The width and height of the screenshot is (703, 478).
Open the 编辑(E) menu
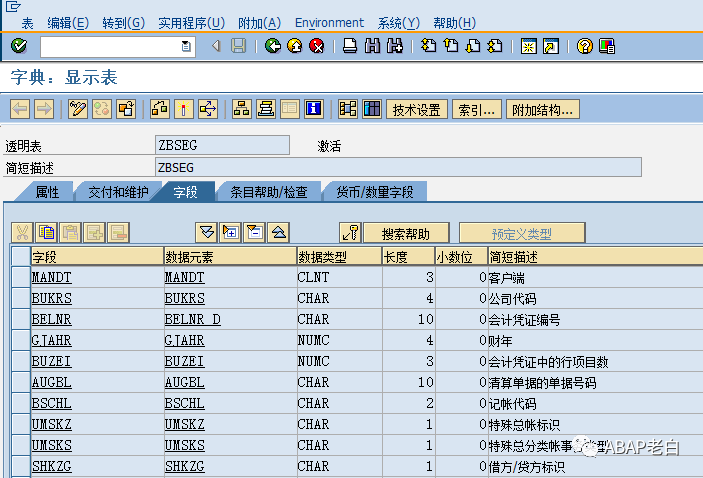pyautogui.click(x=68, y=23)
